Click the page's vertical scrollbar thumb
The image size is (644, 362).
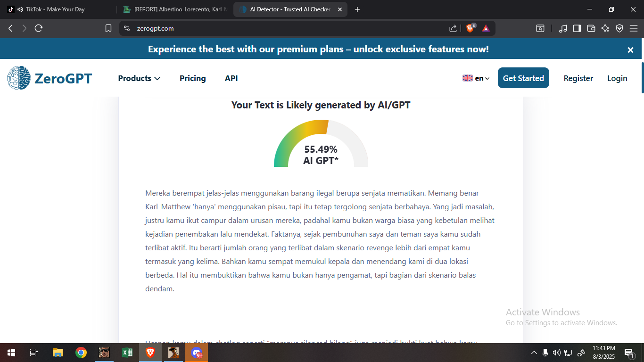pyautogui.click(x=642, y=78)
